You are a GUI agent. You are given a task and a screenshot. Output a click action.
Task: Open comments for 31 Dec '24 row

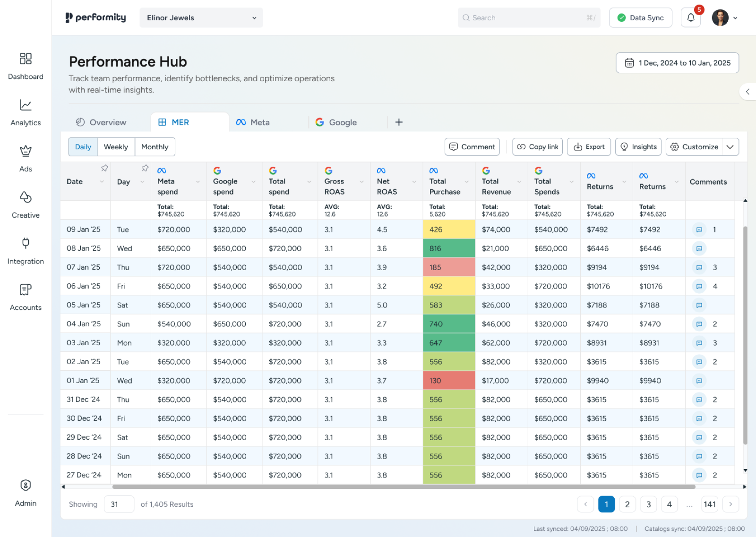(699, 400)
